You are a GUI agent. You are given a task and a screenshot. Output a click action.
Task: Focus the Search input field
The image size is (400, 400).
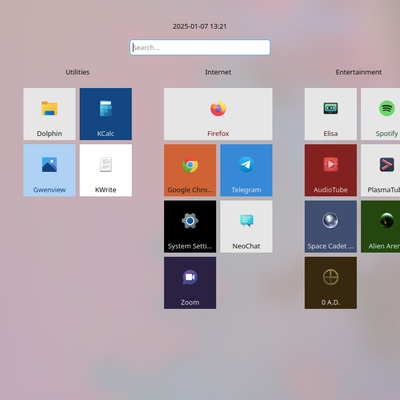200,47
